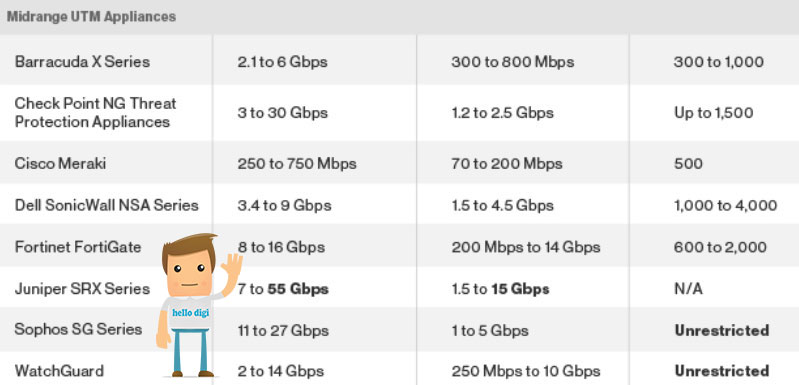This screenshot has width=799, height=385.
Task: Click the Fortinet FortiGate row label
Action: coord(78,247)
